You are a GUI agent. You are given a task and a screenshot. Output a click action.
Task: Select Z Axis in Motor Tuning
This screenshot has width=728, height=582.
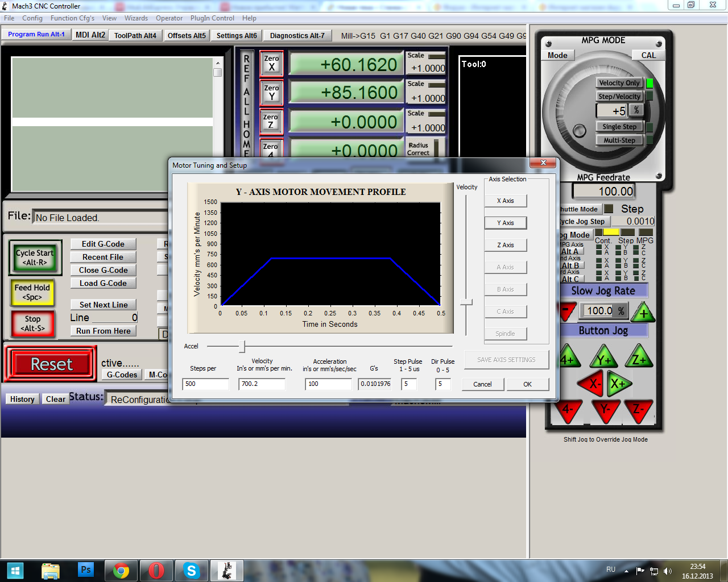[506, 245]
